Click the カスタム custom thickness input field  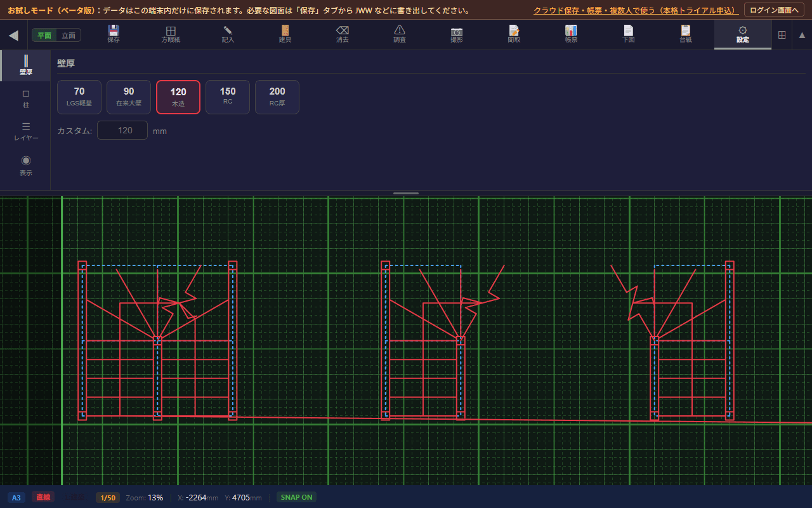[122, 130]
